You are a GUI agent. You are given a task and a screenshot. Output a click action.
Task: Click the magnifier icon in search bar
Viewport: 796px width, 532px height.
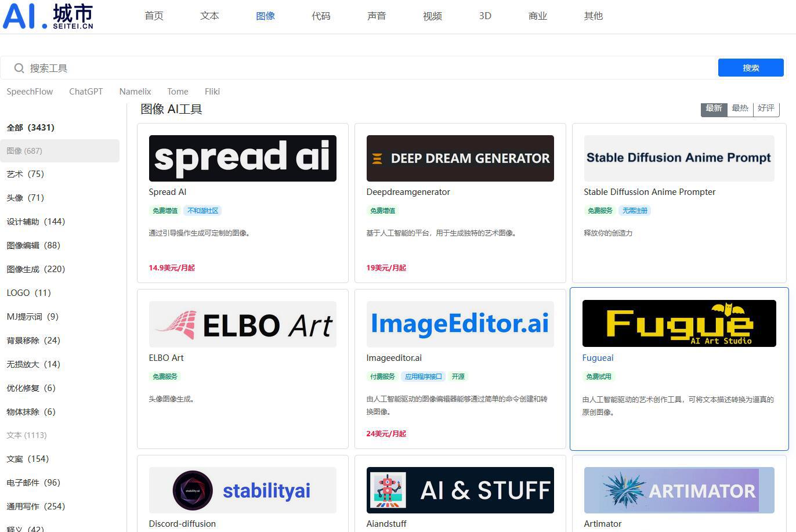pos(19,68)
